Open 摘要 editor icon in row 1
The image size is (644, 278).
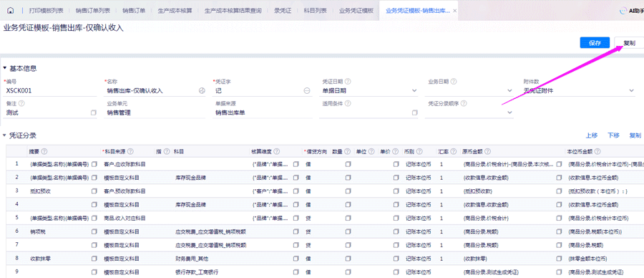[94, 164]
